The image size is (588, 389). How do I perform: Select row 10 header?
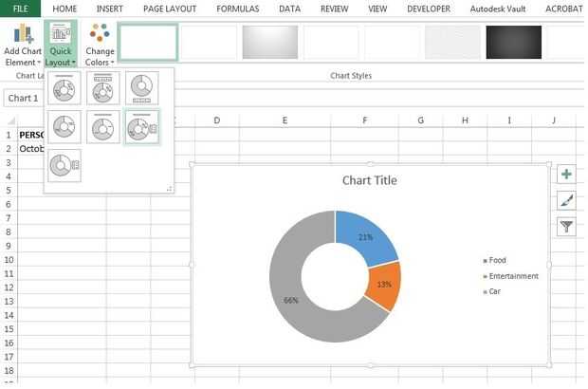point(9,260)
